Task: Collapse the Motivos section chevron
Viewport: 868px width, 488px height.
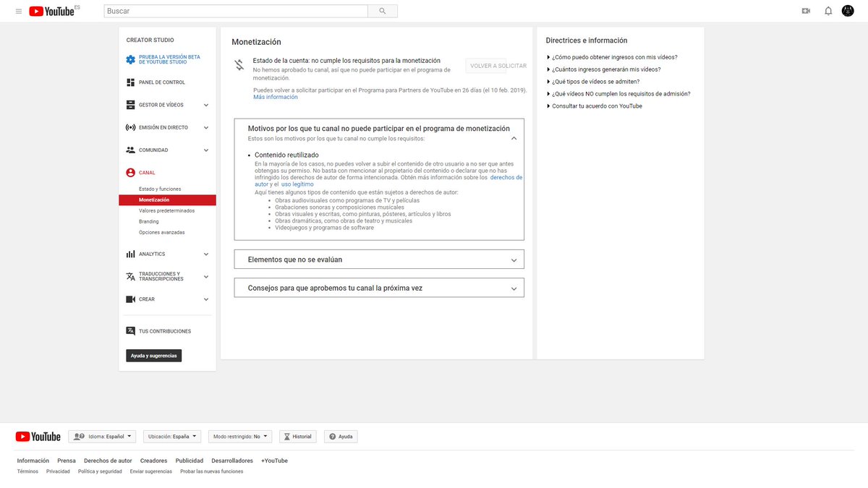Action: click(514, 137)
